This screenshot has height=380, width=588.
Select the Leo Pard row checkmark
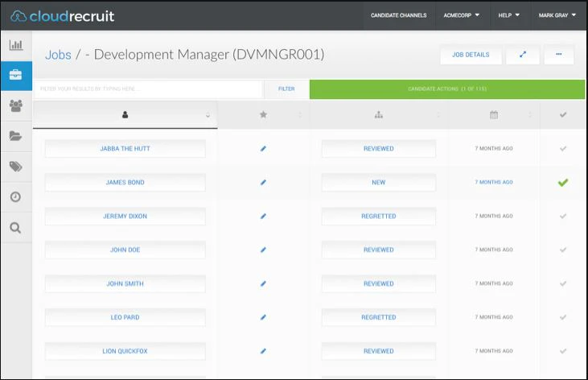pyautogui.click(x=563, y=317)
